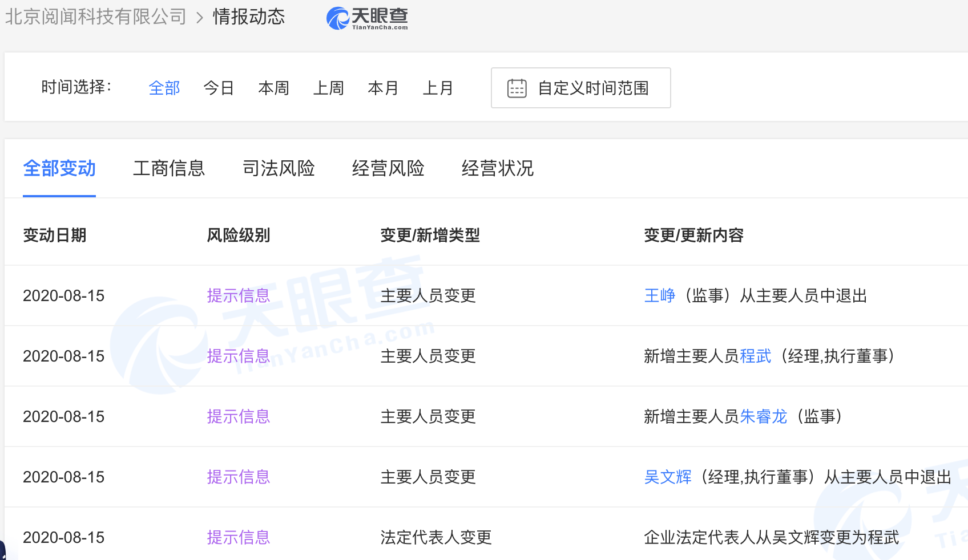This screenshot has width=968, height=560.
Task: Open 朱睿龙 supervisor profile link
Action: [x=763, y=417]
